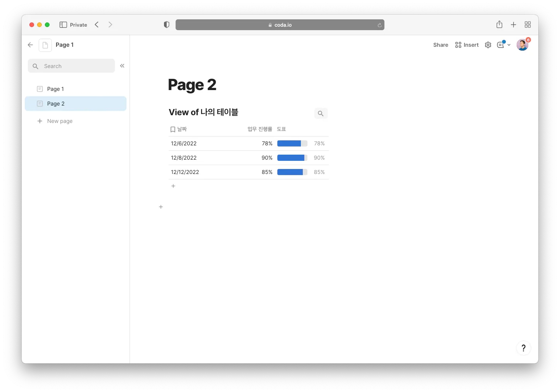Open a new Safari tab

point(514,25)
